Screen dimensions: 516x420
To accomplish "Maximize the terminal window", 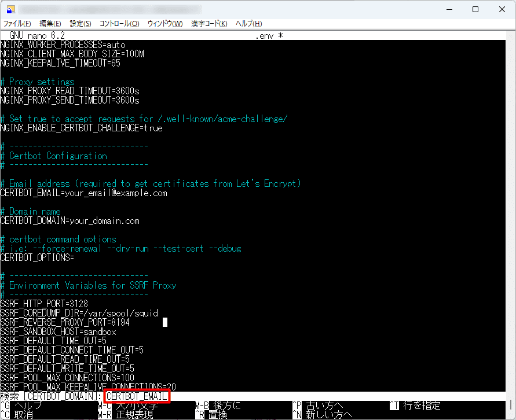I will 475,9.
